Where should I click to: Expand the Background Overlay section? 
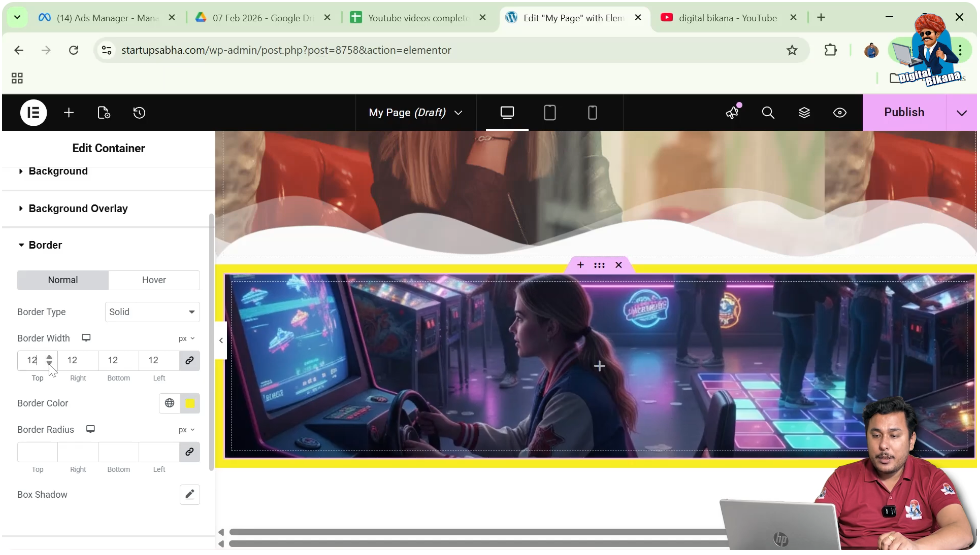pyautogui.click(x=78, y=209)
